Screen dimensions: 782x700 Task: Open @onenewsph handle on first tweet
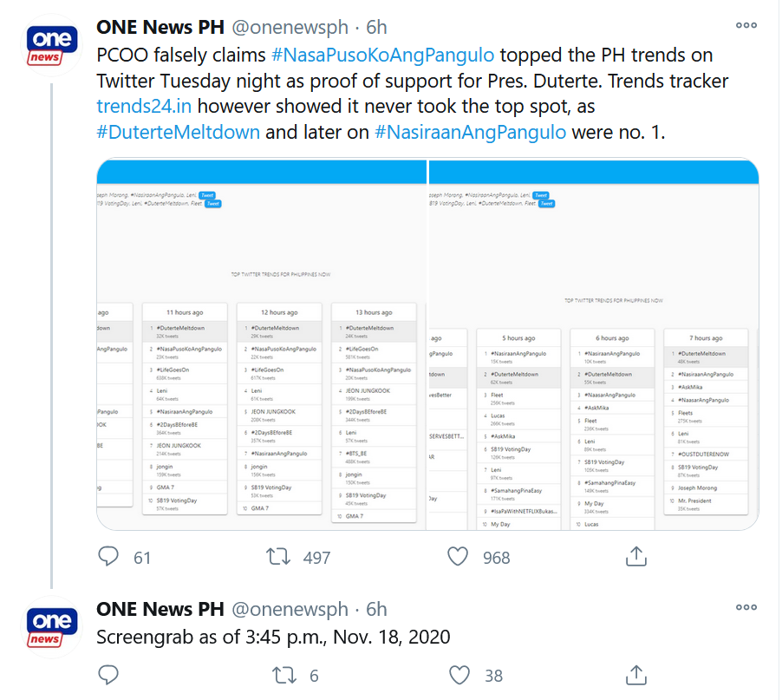pos(290,28)
